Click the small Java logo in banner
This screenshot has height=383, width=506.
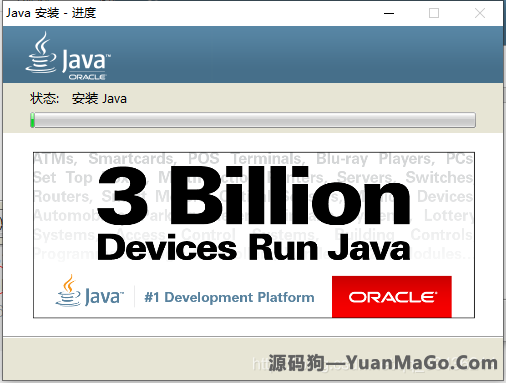pyautogui.click(x=89, y=291)
